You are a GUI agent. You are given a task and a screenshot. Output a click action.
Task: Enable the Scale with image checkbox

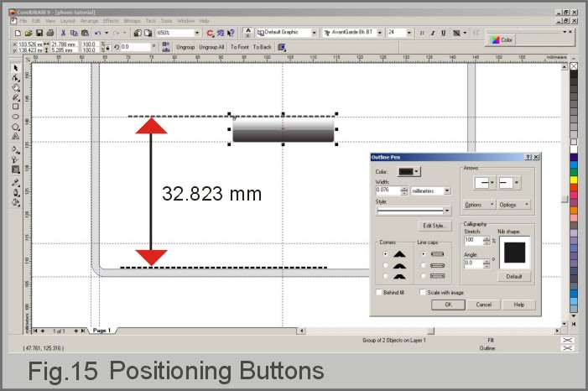click(423, 292)
